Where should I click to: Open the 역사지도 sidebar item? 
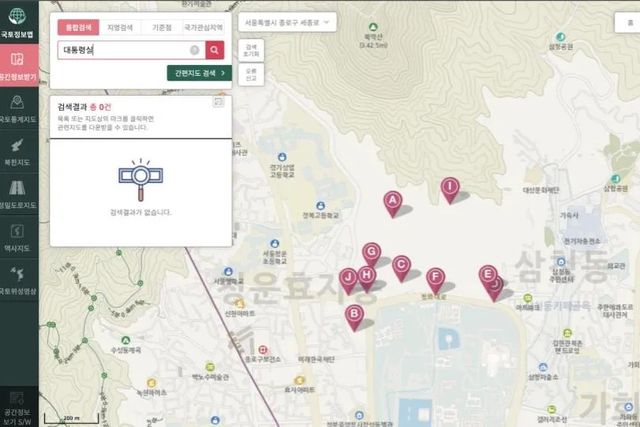(x=19, y=237)
